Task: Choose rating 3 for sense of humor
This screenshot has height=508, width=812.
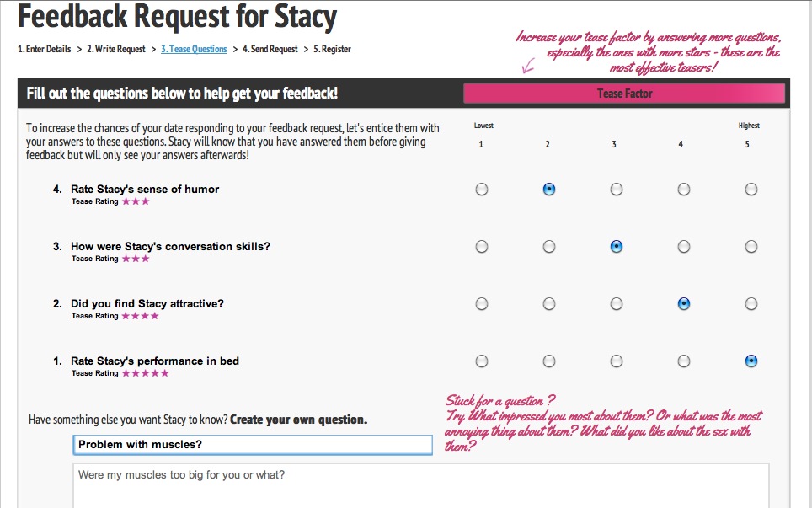Action: click(x=617, y=190)
